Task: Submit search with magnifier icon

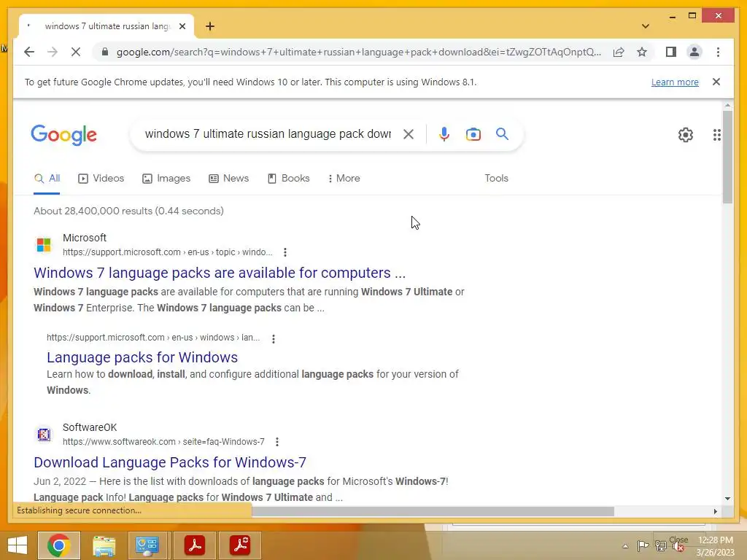Action: 502,134
